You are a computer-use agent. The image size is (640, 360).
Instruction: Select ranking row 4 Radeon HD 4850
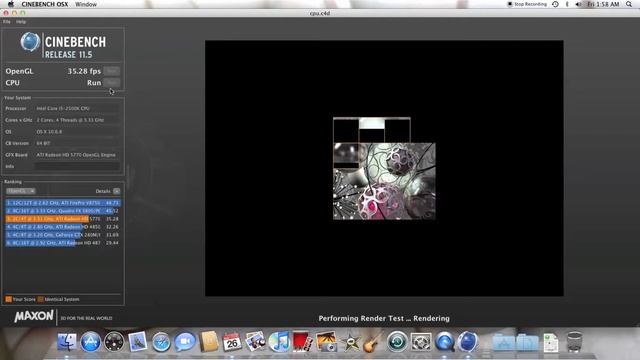[x=63, y=227]
